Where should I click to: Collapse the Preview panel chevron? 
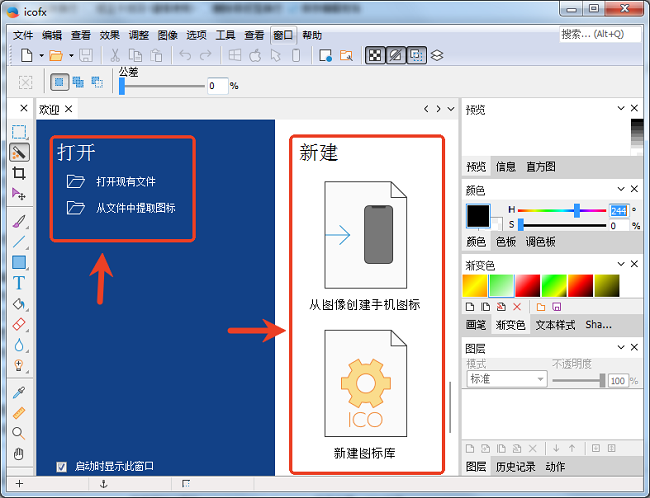621,108
